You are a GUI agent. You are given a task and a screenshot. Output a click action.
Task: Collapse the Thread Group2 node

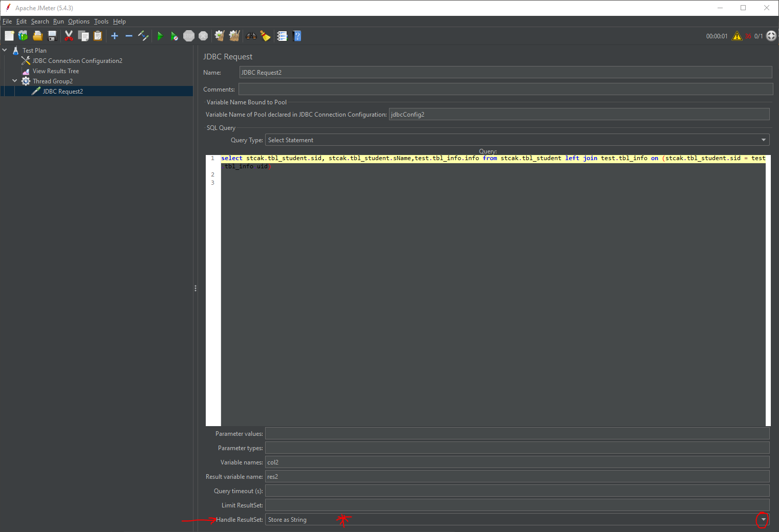[x=15, y=81]
